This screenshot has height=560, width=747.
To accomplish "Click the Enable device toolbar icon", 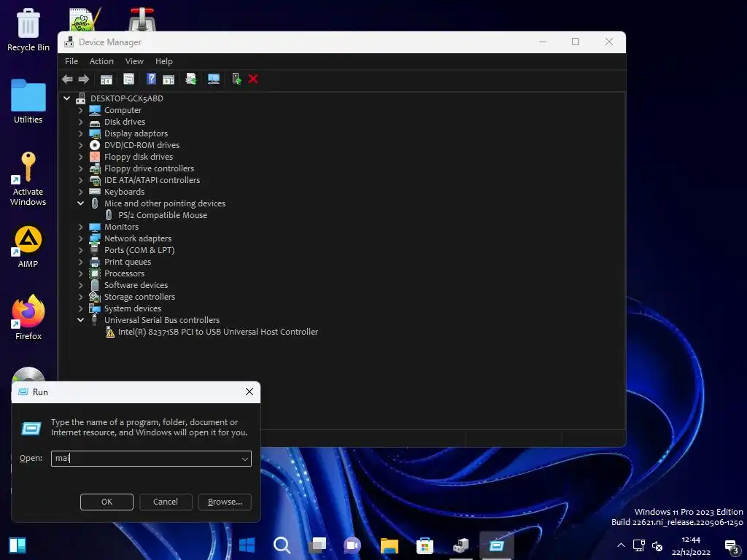I will pos(236,79).
